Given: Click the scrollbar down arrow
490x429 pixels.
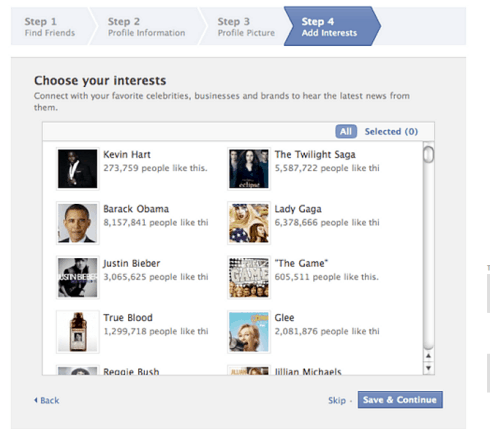Looking at the screenshot, I should pyautogui.click(x=429, y=368).
